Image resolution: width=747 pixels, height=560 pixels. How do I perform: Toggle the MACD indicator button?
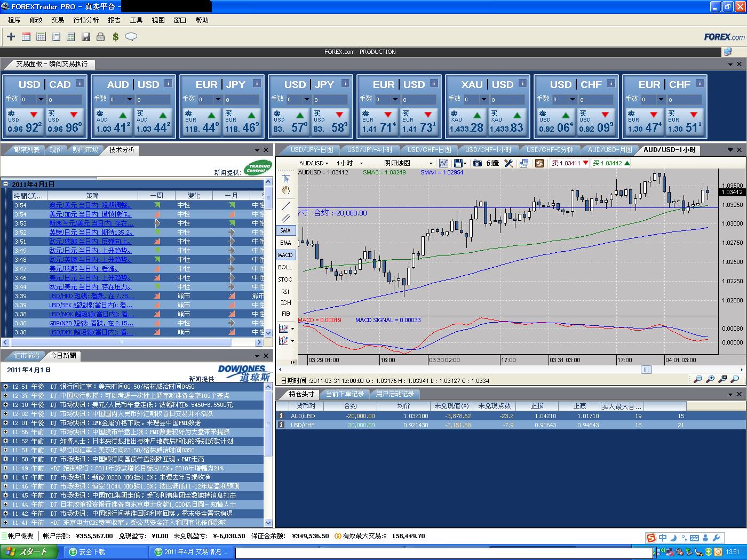(x=285, y=255)
